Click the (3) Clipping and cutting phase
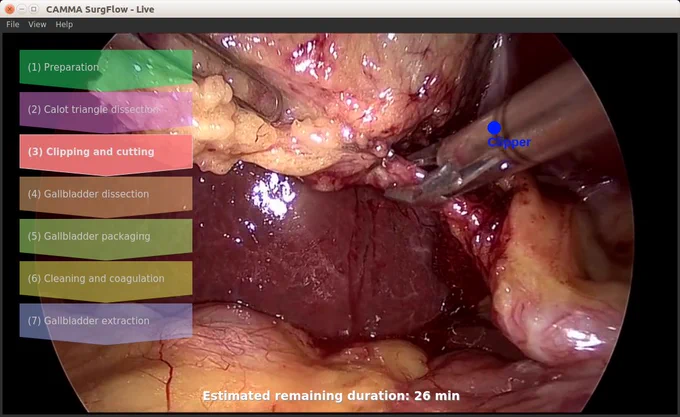The height and width of the screenshot is (417, 680). pyautogui.click(x=106, y=154)
